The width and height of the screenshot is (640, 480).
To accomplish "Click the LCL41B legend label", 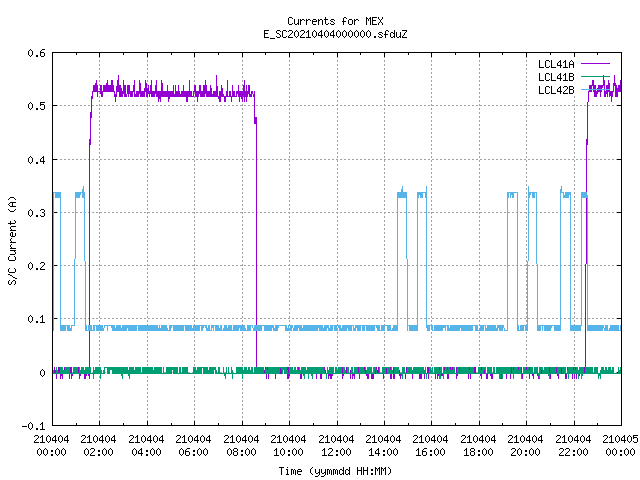I will 556,77.
